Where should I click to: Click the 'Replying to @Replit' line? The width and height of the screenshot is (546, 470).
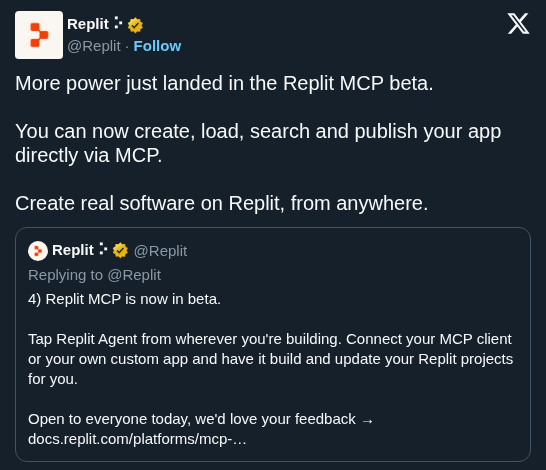[94, 275]
